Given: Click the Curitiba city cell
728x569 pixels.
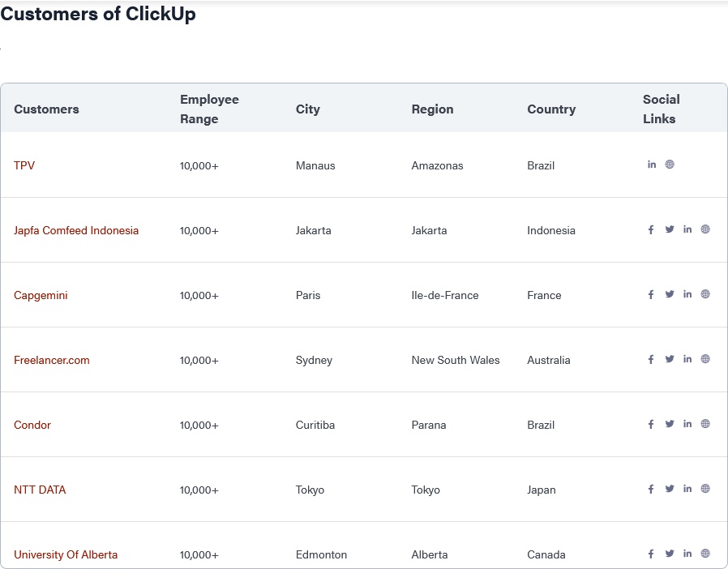Looking at the screenshot, I should tap(315, 425).
